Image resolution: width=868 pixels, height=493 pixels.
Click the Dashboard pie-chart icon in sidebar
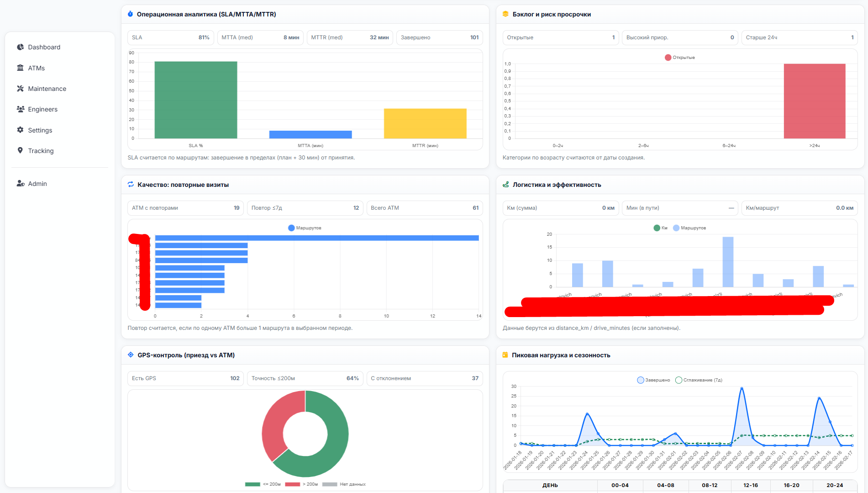point(20,47)
